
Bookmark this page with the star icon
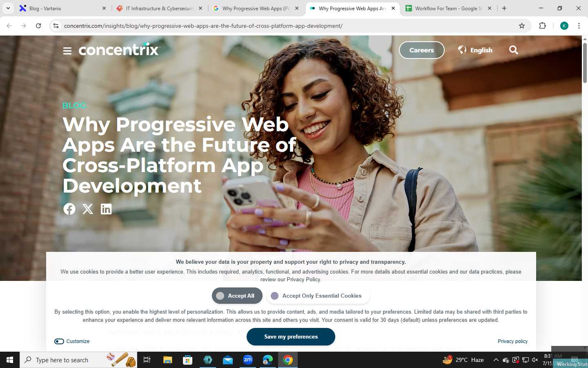[x=521, y=26]
